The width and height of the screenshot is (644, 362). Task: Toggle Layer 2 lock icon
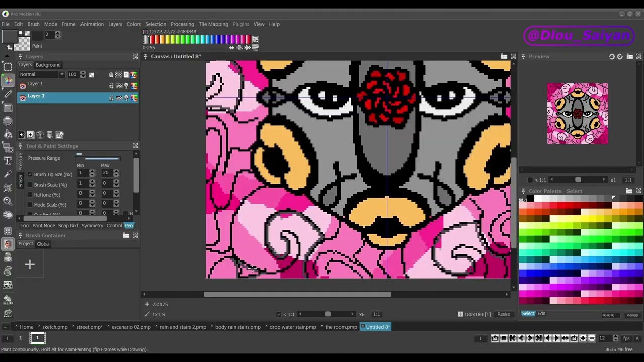click(x=111, y=98)
